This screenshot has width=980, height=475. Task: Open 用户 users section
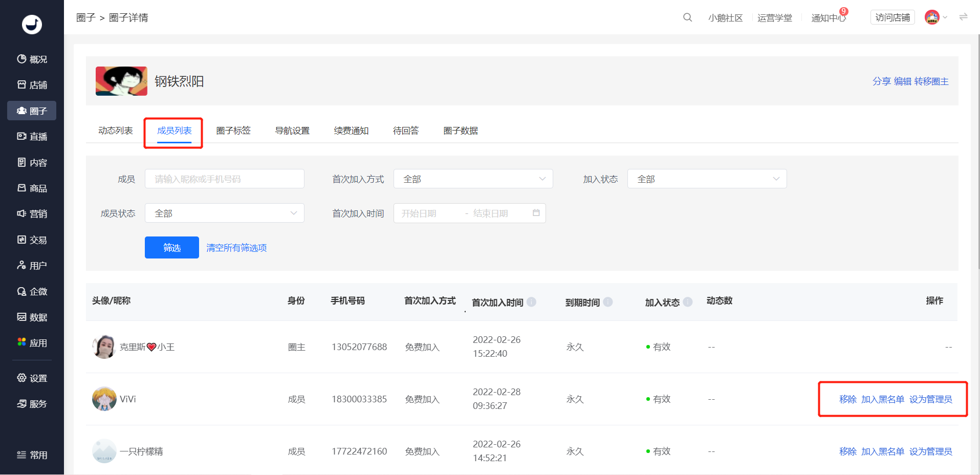point(32,266)
